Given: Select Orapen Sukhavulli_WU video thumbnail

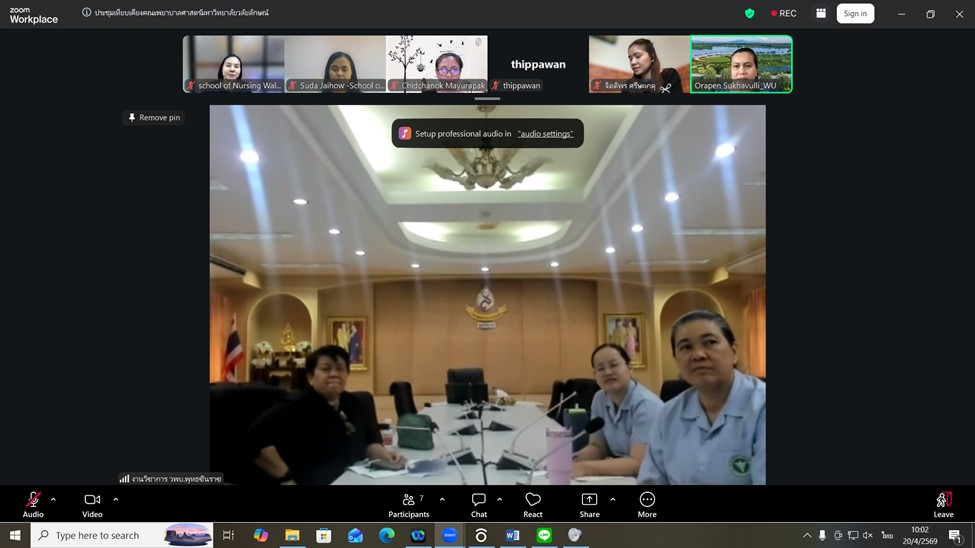Looking at the screenshot, I should coord(741,64).
